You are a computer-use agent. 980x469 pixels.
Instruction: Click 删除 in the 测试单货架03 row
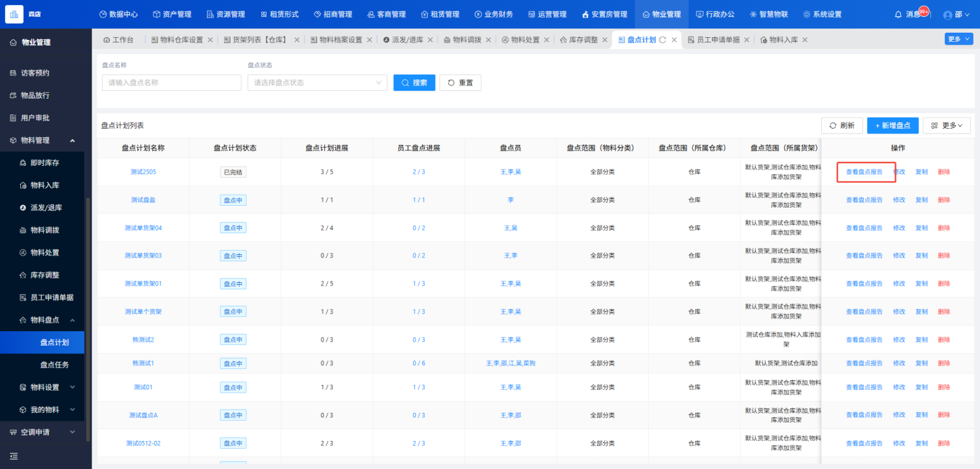[943, 256]
